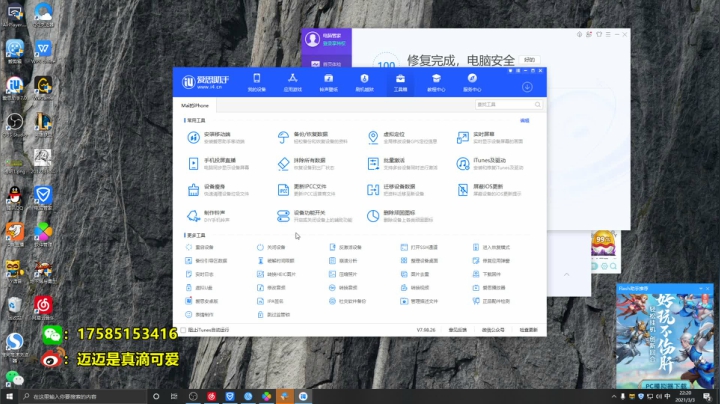The height and width of the screenshot is (404, 720).
Task: Open the 爱思助手 taskbar icon
Action: click(x=303, y=396)
